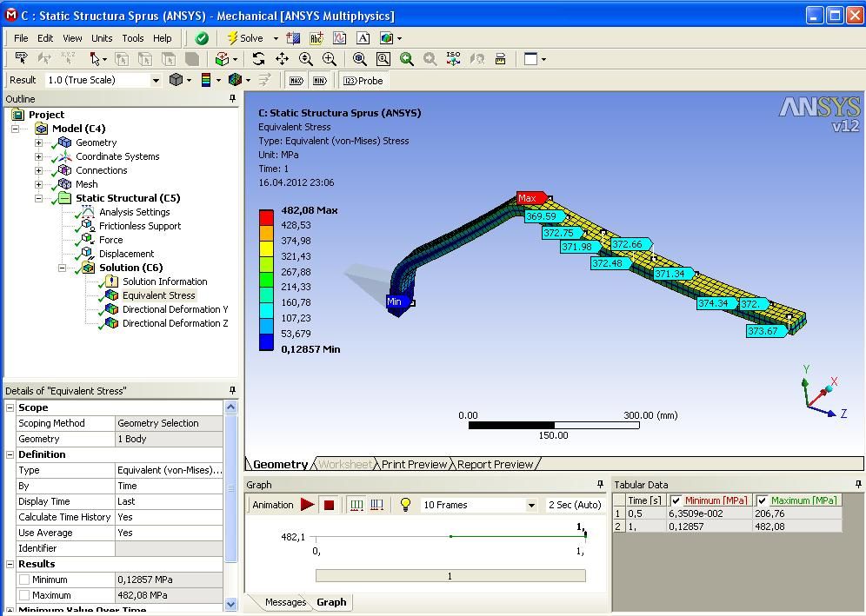The image size is (866, 616).
Task: Stop the result animation
Action: [330, 505]
